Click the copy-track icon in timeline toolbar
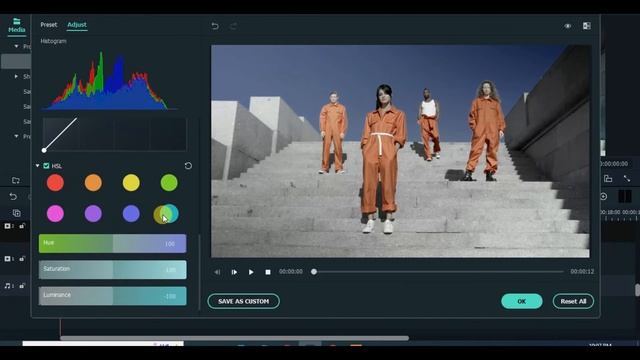 point(16,213)
